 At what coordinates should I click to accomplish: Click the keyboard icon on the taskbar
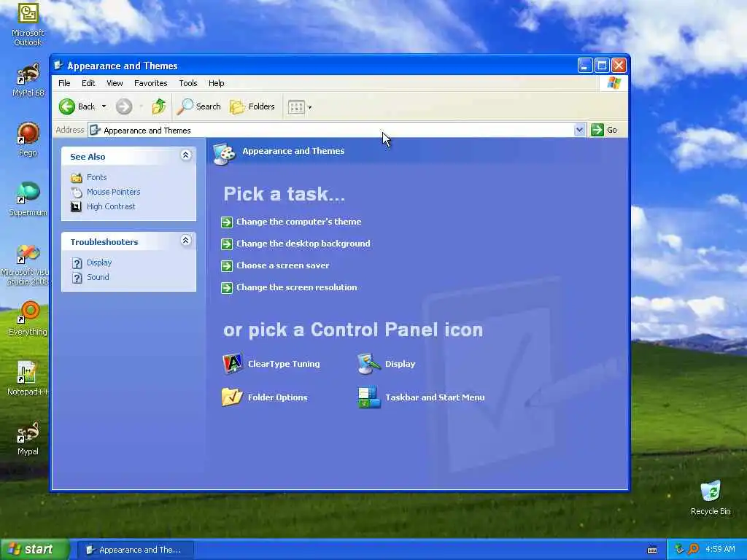coord(652,550)
